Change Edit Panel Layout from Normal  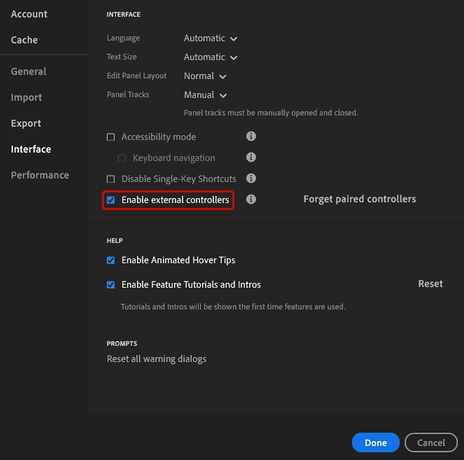click(205, 76)
